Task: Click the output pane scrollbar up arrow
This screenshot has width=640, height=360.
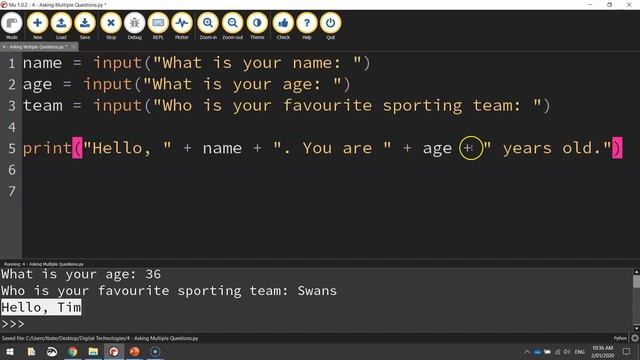Action: (x=636, y=271)
